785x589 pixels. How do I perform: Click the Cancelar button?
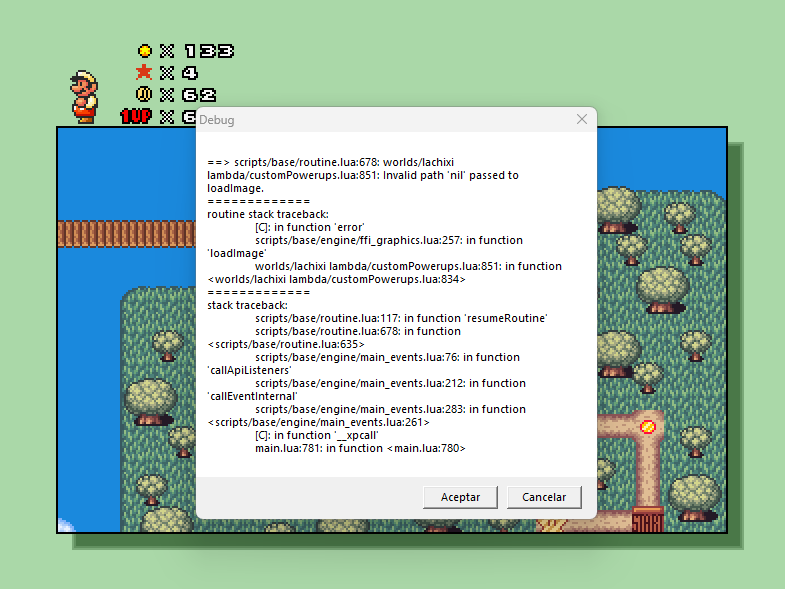pyautogui.click(x=544, y=497)
